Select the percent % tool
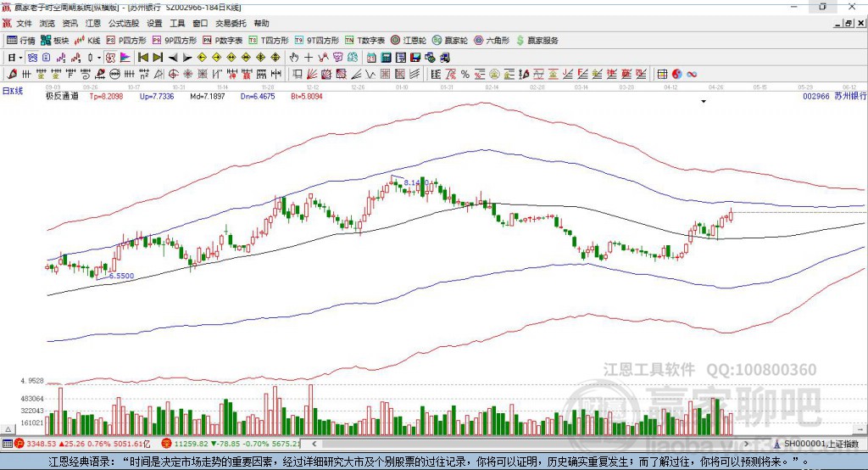Image resolution: width=868 pixels, height=470 pixels. [x=465, y=75]
